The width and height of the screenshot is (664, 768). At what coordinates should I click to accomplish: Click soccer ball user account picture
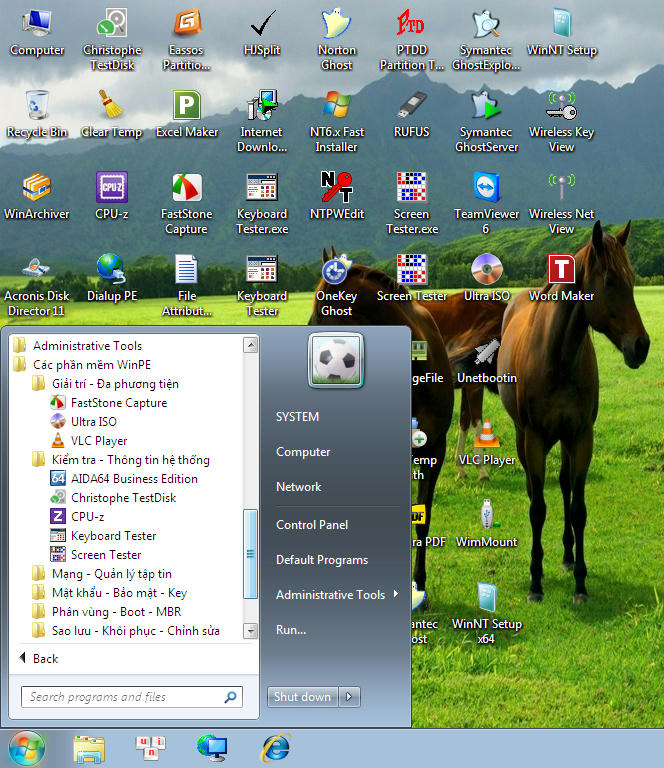coord(336,360)
